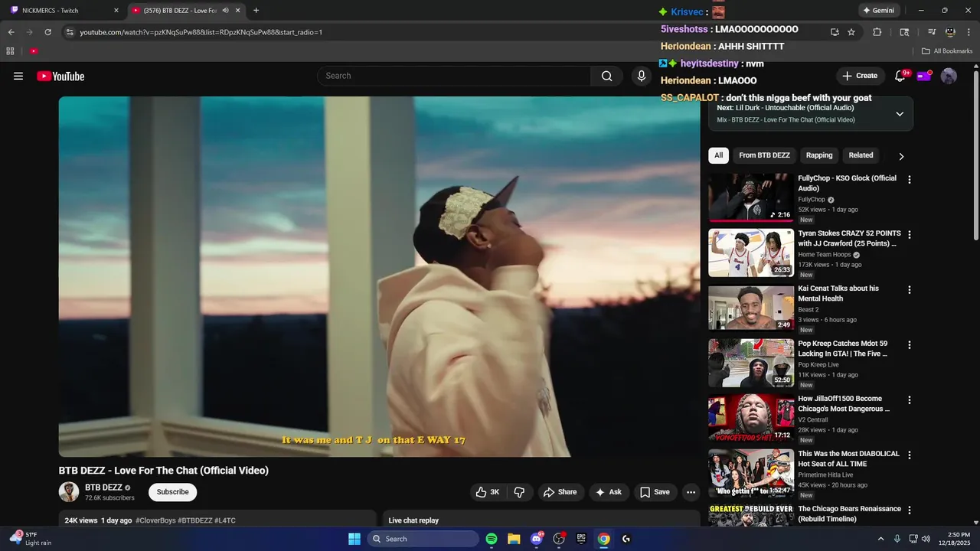Select the Related filter chip
This screenshot has height=551, width=980.
[861, 155]
